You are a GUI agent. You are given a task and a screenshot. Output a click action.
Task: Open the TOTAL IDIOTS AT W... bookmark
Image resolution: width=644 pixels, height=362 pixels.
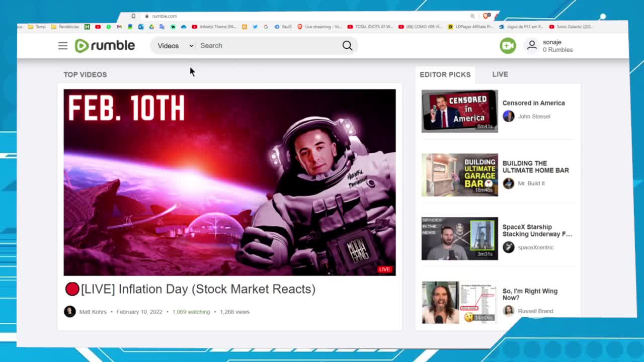(x=370, y=27)
